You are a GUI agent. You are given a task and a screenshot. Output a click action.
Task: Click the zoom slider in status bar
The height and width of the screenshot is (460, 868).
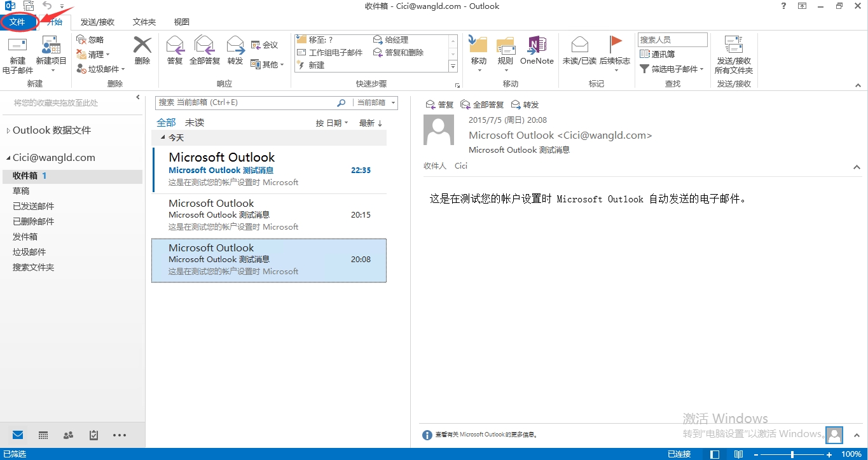pyautogui.click(x=792, y=454)
